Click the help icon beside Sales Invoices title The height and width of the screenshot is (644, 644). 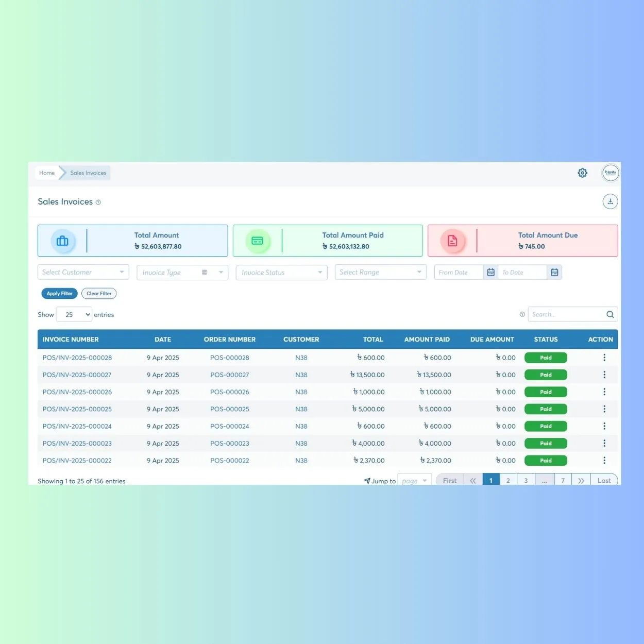click(98, 202)
